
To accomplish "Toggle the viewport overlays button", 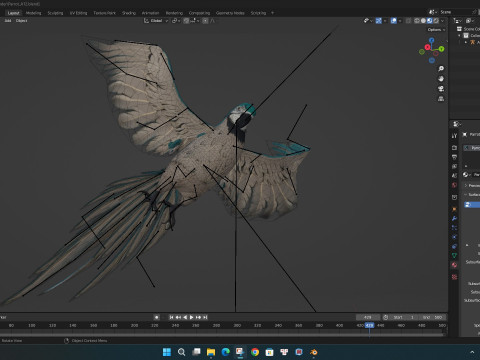I will click(x=394, y=21).
